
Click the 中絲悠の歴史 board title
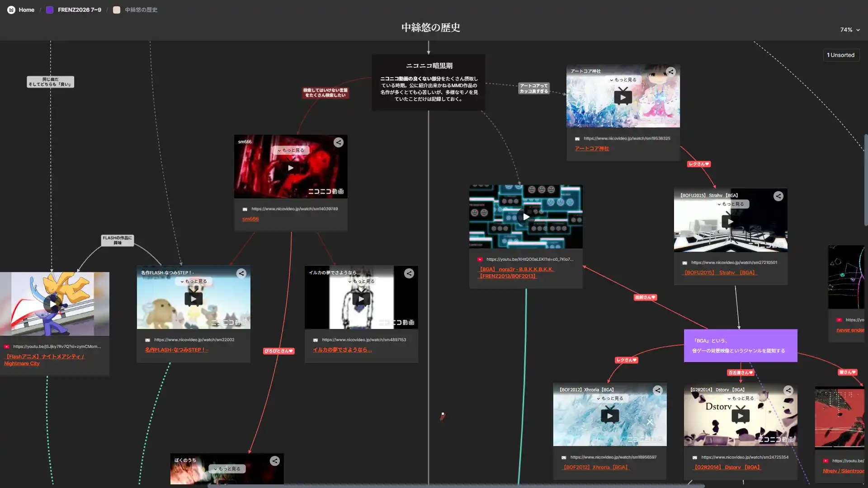(x=430, y=28)
